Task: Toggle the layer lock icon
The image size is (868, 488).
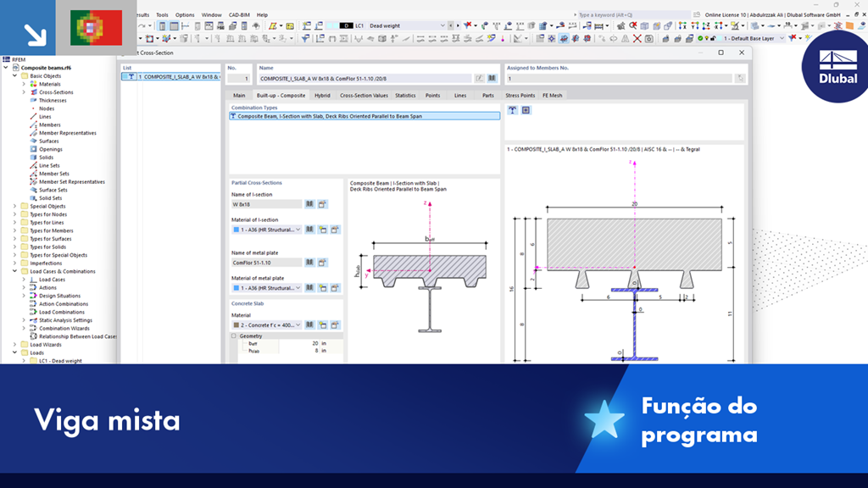Action: (713, 39)
